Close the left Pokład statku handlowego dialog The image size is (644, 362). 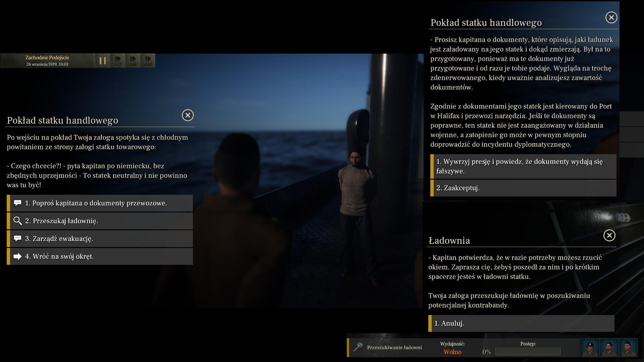pos(188,115)
